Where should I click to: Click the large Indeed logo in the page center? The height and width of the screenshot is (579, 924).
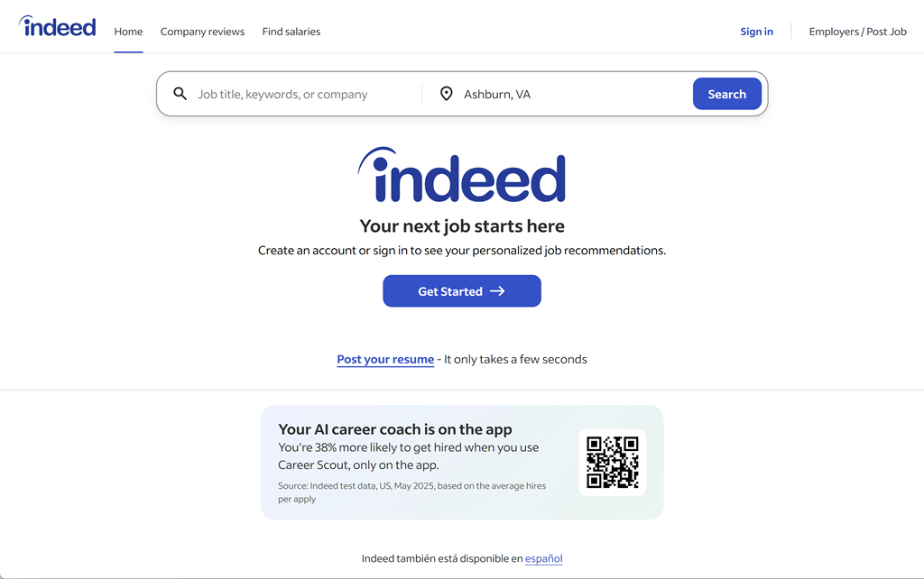pyautogui.click(x=462, y=176)
